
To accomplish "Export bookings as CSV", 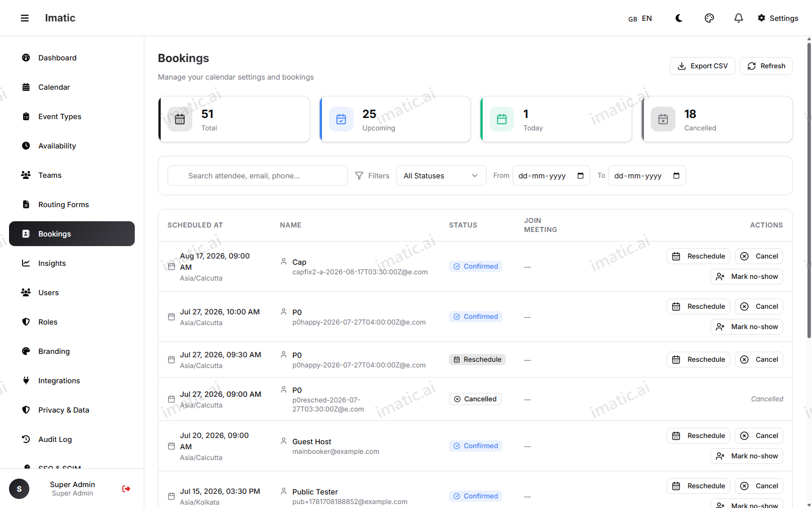I will (703, 66).
